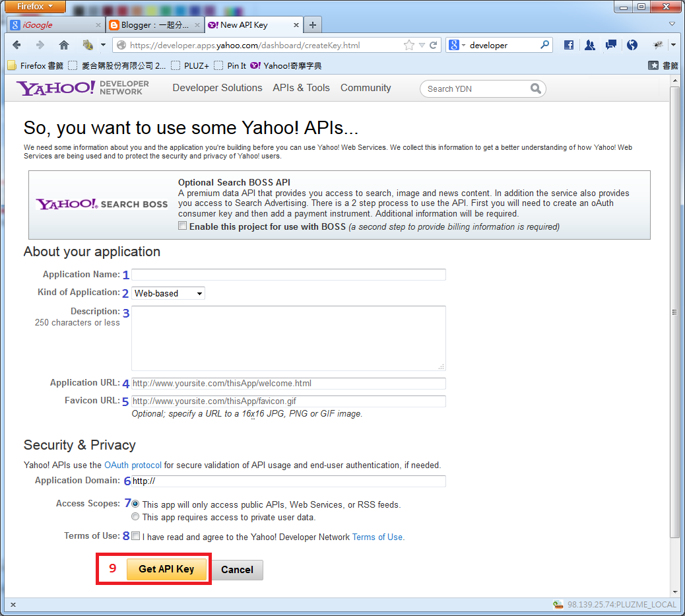Image resolution: width=685 pixels, height=616 pixels.
Task: Click the search magnifier in browser search box
Action: (x=544, y=45)
